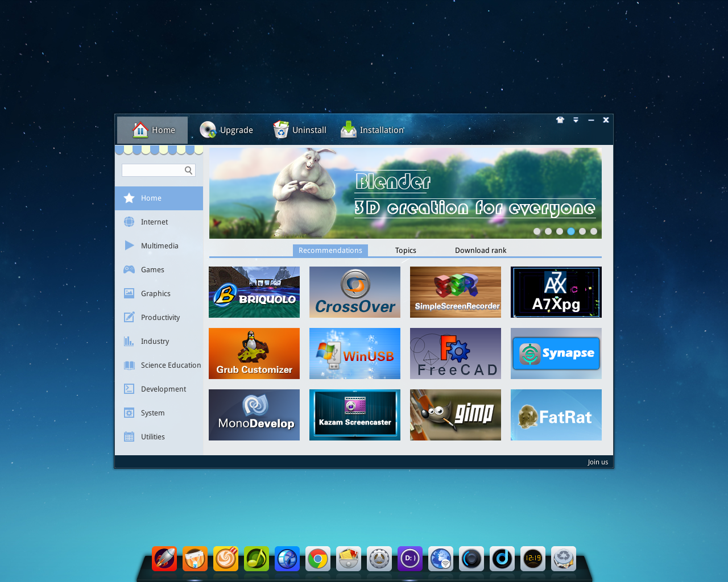This screenshot has height=582, width=728.
Task: Select the Recommendations tab
Action: (330, 251)
